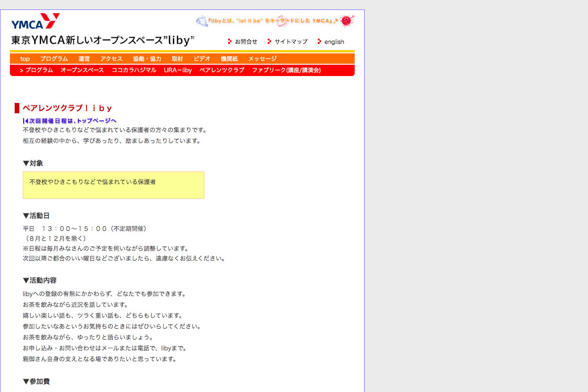Click the libyへの登録の有無にかかわらず line

[104, 294]
